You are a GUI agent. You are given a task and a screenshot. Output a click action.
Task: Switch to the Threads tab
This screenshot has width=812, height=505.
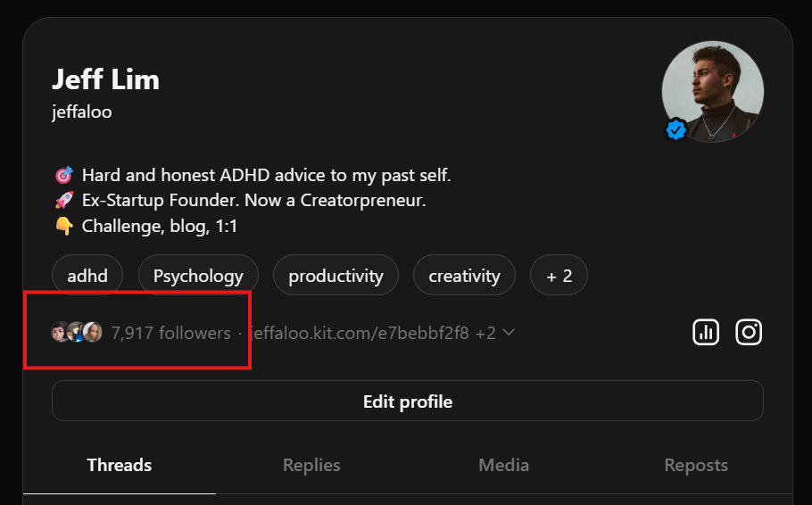click(x=120, y=465)
